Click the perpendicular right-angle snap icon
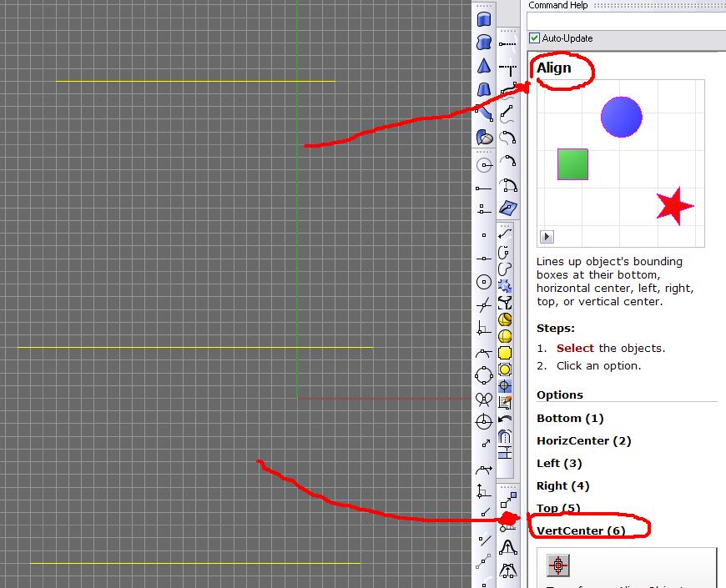 484,328
